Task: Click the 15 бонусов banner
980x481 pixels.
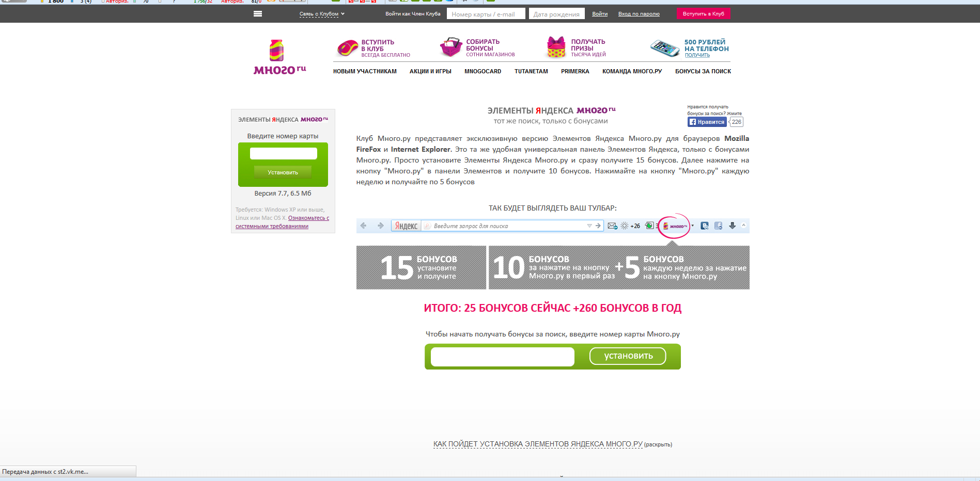Action: click(x=421, y=267)
